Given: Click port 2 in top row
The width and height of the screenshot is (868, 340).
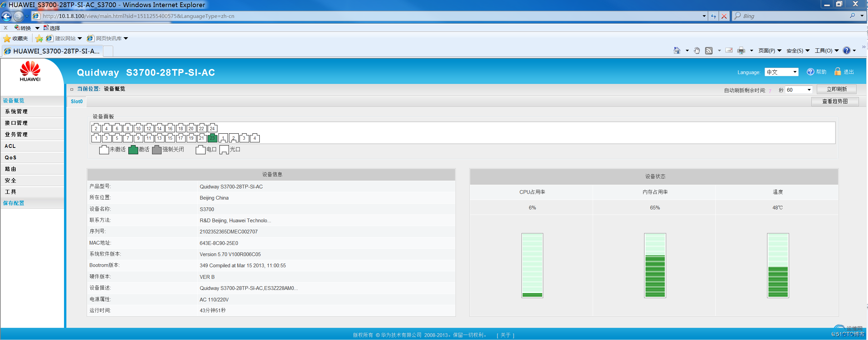Looking at the screenshot, I should coord(96,128).
